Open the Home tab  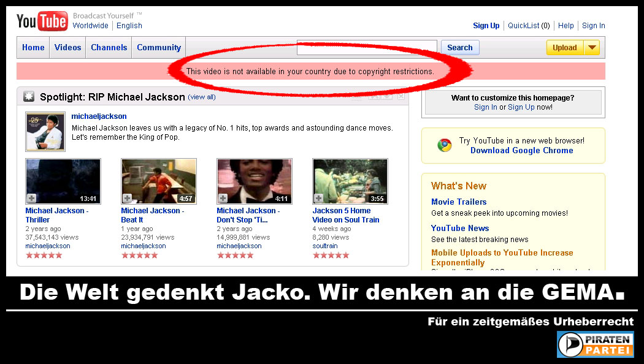33,48
